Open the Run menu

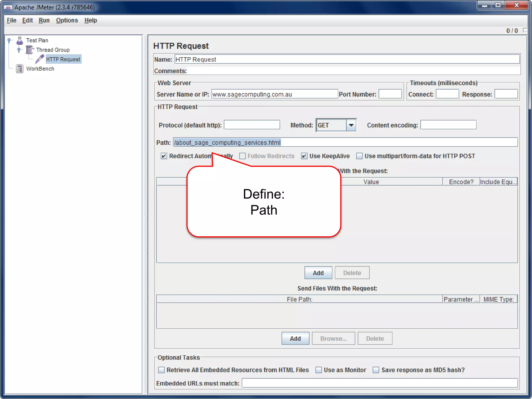tap(44, 20)
